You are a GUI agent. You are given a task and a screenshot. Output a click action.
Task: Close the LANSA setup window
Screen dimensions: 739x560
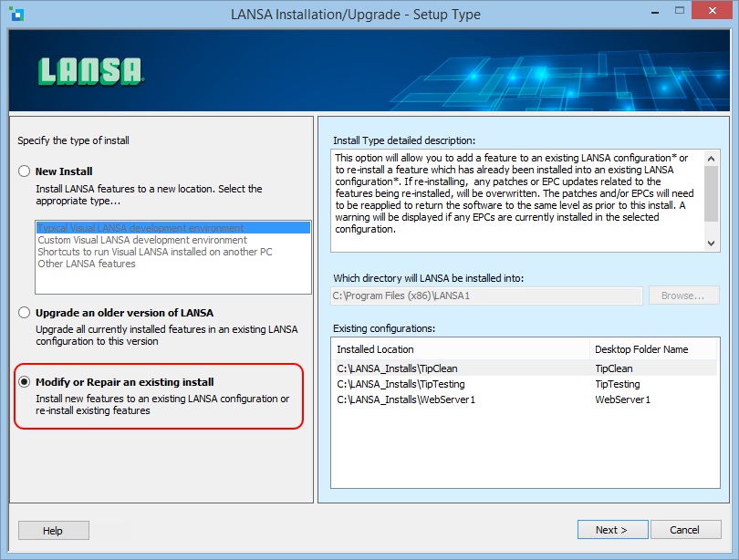712,10
